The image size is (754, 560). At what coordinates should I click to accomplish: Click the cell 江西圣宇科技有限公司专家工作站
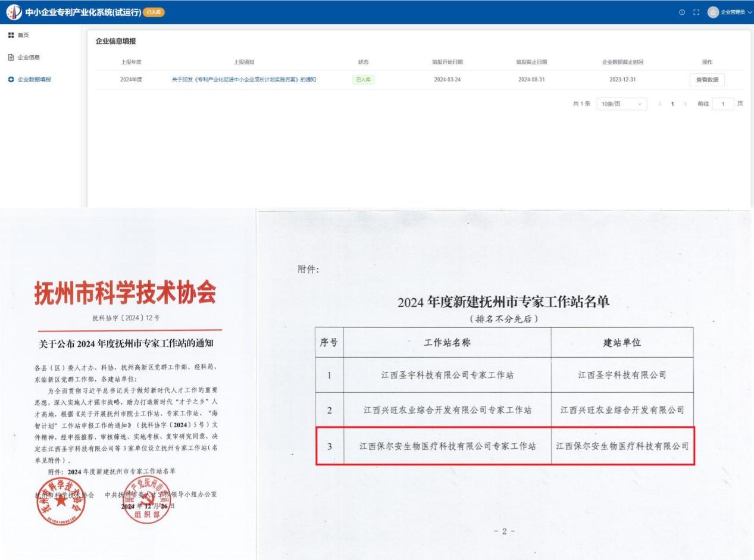click(448, 375)
